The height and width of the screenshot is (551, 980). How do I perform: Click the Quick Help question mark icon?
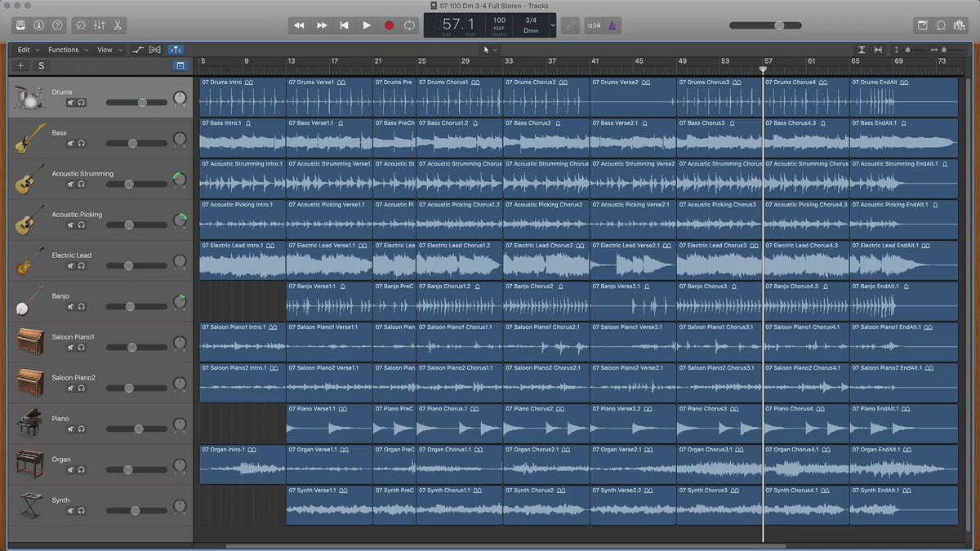[57, 25]
